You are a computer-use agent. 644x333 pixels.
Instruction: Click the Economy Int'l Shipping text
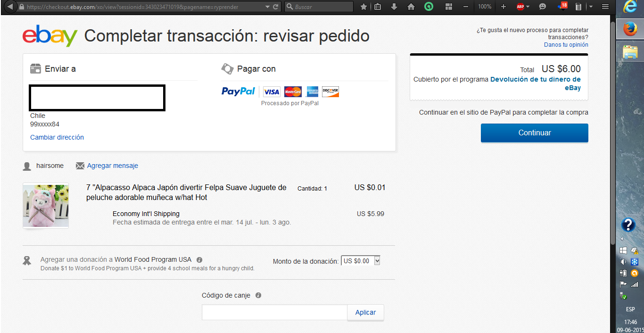click(x=146, y=214)
